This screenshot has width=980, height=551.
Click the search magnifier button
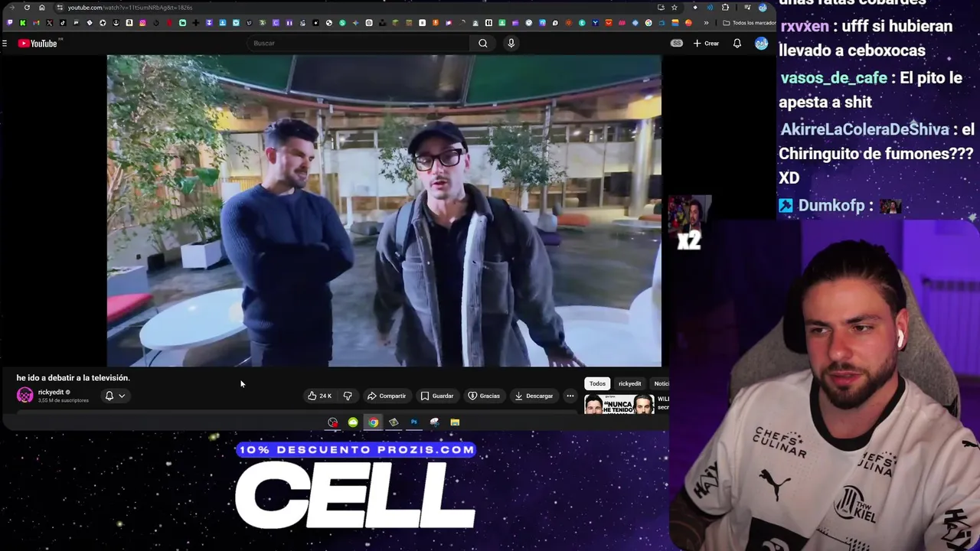[x=483, y=44]
